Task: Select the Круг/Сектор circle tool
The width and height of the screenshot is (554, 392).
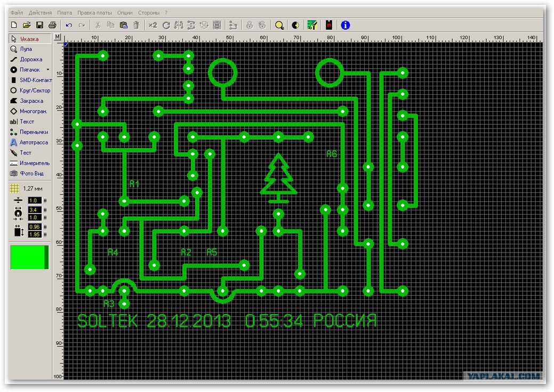Action: pos(30,91)
